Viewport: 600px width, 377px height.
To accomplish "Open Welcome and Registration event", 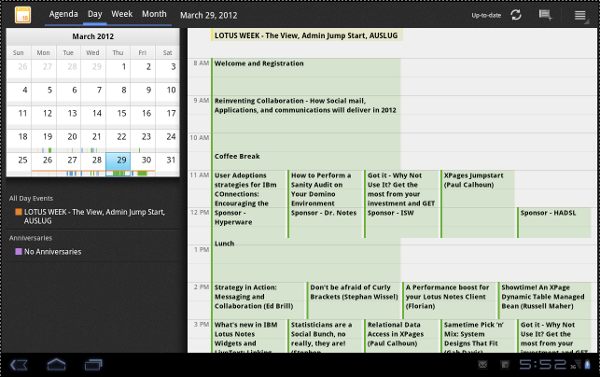I will (x=306, y=77).
